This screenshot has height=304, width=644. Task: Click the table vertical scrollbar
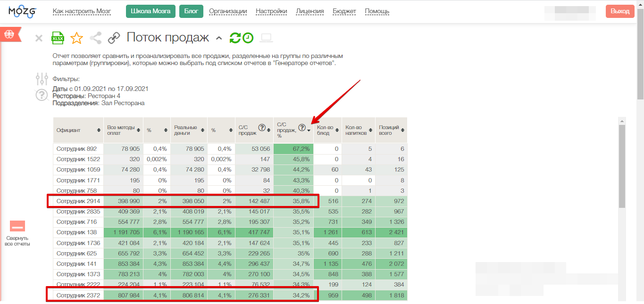622,165
